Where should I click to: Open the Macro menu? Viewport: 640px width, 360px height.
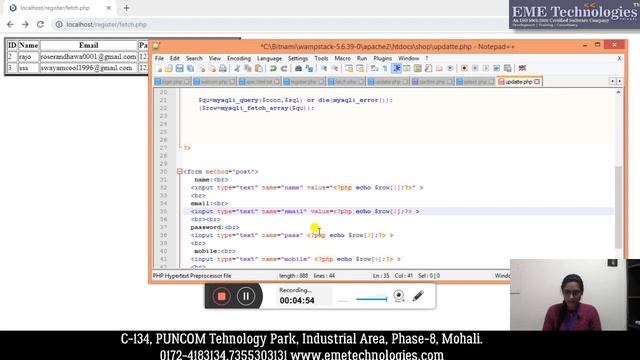pyautogui.click(x=342, y=58)
